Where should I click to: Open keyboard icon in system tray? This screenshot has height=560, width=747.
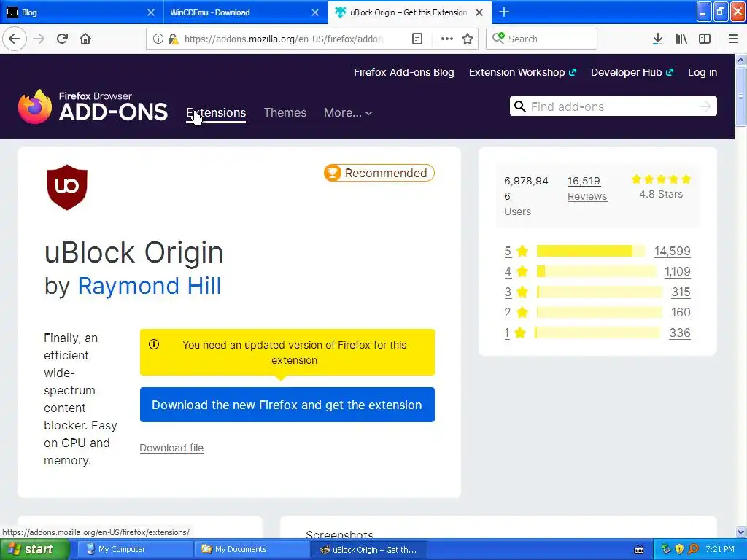click(x=639, y=550)
